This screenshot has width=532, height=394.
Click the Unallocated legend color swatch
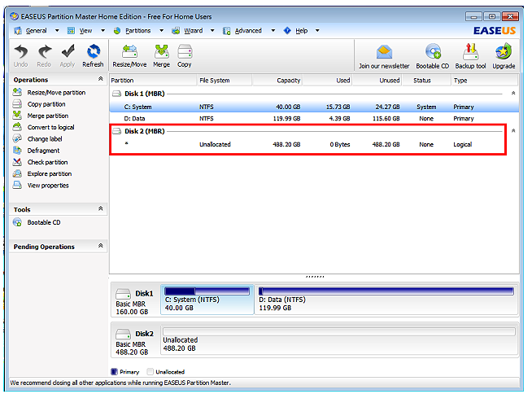150,371
